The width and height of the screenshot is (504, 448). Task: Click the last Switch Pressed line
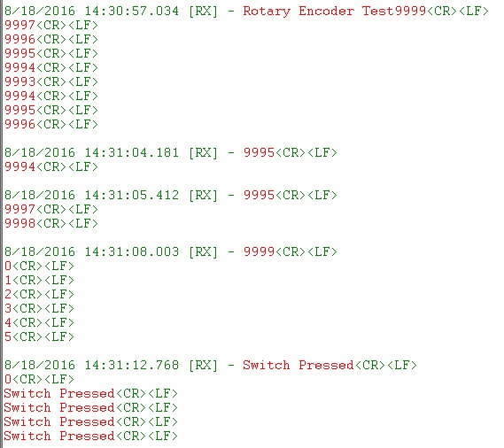pos(90,436)
